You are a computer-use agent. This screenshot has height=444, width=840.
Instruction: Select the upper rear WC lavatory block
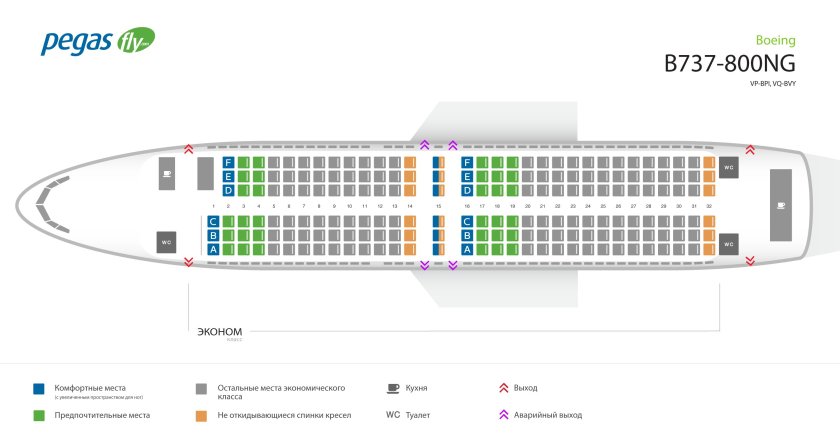click(729, 168)
